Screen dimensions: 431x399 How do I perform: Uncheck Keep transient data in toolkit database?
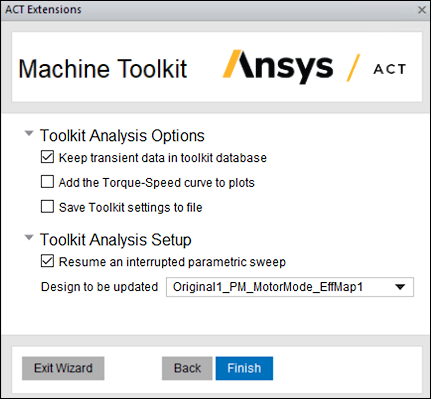[47, 157]
